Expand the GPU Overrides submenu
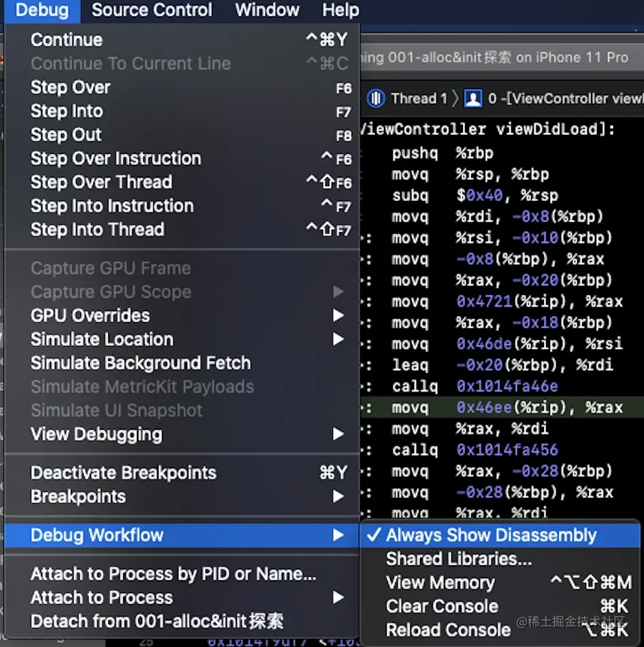This screenshot has width=644, height=647. (x=90, y=316)
